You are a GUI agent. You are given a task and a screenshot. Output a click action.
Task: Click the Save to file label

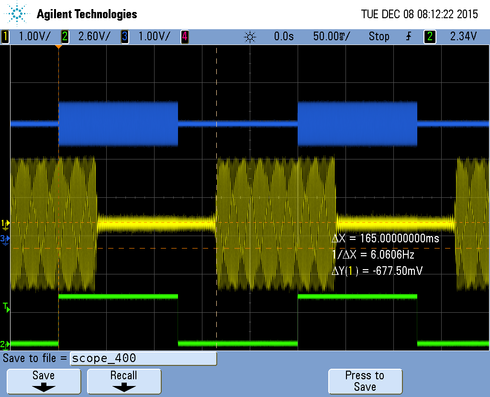(x=35, y=358)
